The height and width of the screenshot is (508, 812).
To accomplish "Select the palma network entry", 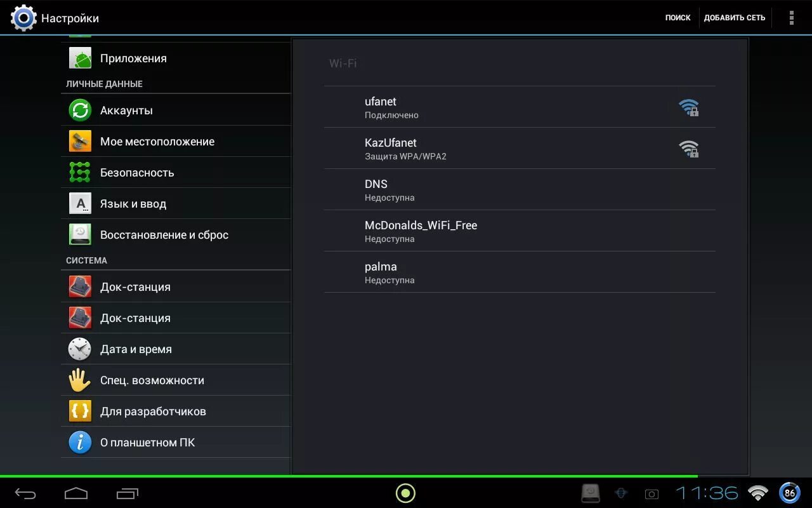I will coord(520,272).
